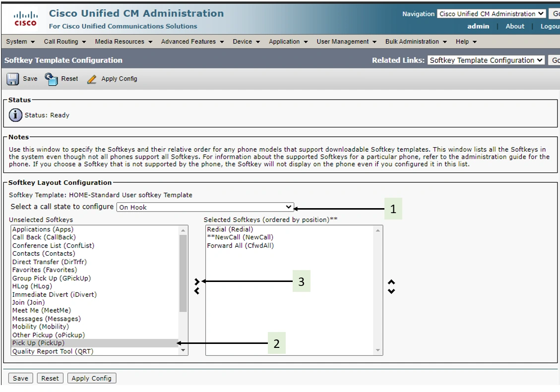The width and height of the screenshot is (560, 392).
Task: Select Contacts (Contacts) softkey
Action: tap(95, 254)
